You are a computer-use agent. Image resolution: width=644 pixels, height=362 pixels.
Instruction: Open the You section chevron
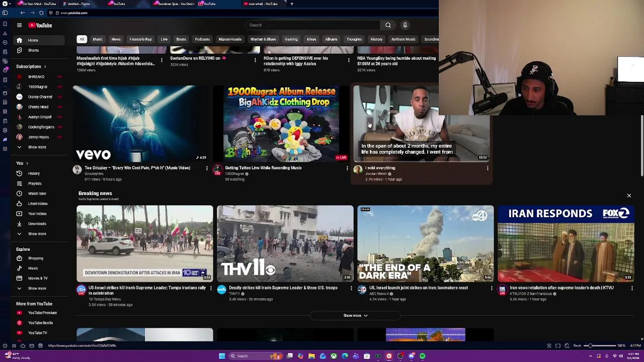tap(27, 163)
